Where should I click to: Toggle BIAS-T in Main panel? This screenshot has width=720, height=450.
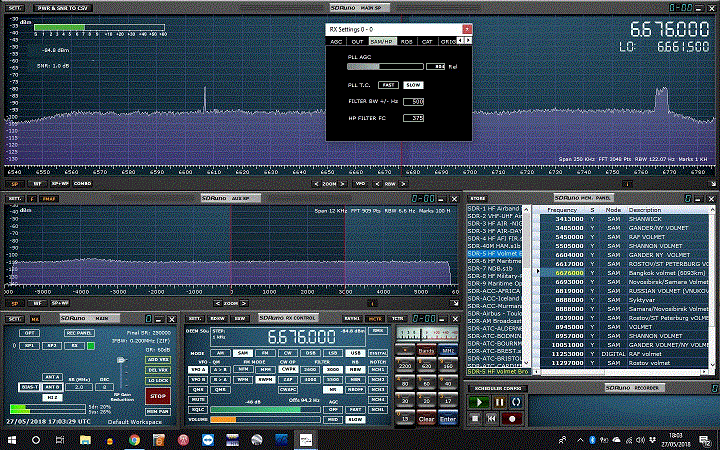pos(29,387)
